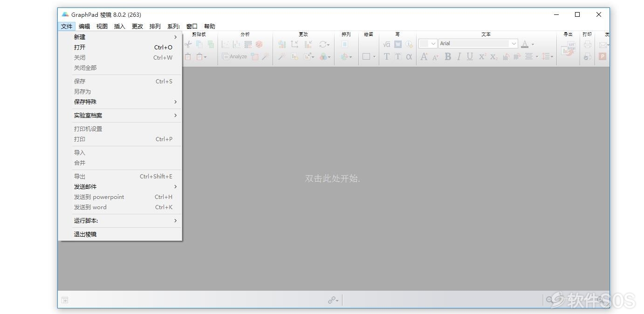Open the 系列: menu
The image size is (644, 314).
[x=174, y=27]
